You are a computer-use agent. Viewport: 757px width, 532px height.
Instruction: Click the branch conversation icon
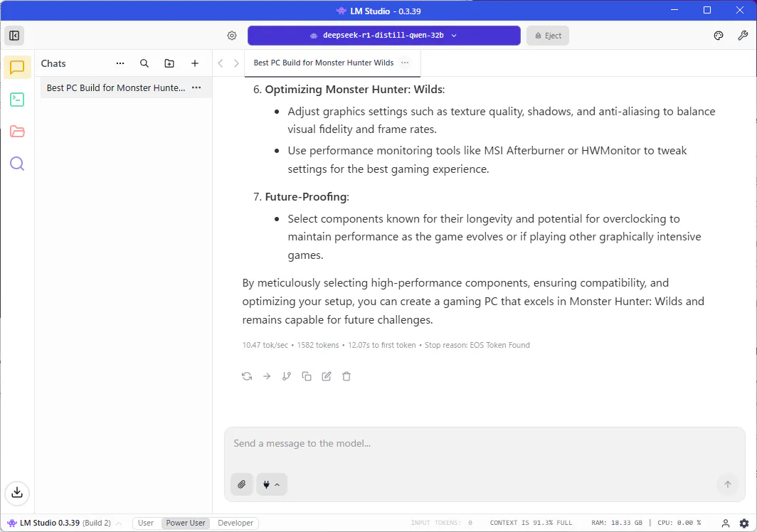coord(287,376)
